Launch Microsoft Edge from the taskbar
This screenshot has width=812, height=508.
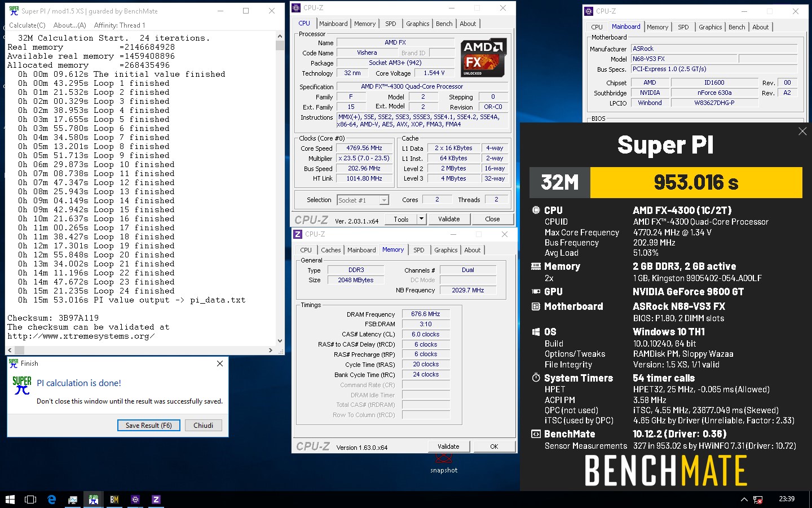click(x=52, y=500)
